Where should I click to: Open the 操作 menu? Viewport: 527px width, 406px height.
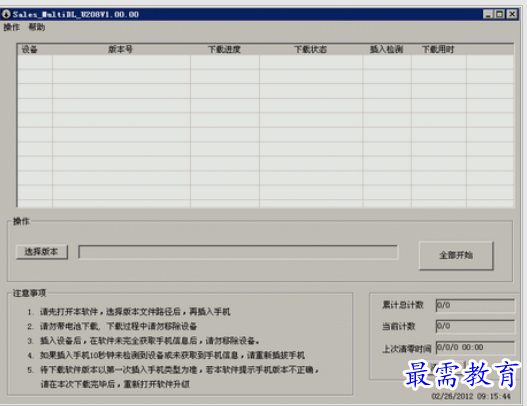click(12, 27)
